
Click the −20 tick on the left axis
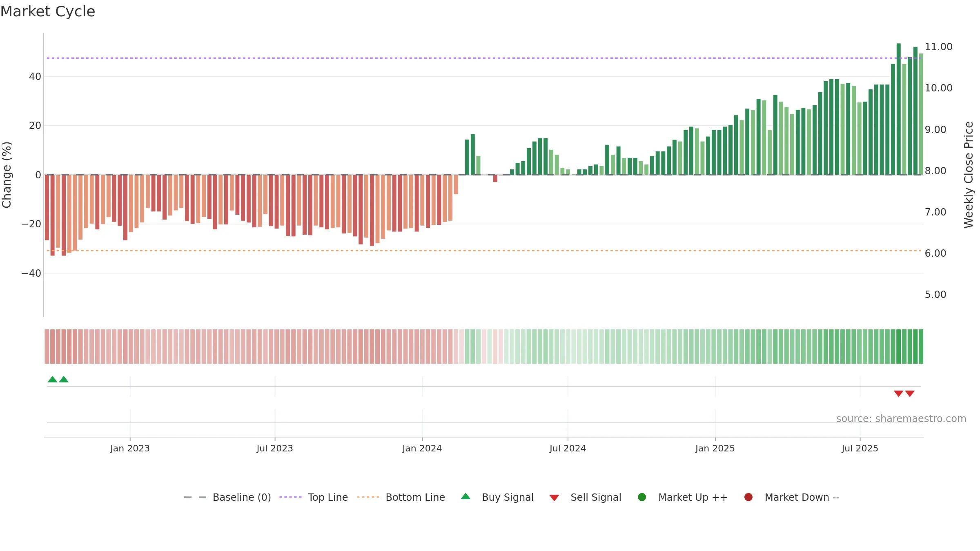(31, 224)
